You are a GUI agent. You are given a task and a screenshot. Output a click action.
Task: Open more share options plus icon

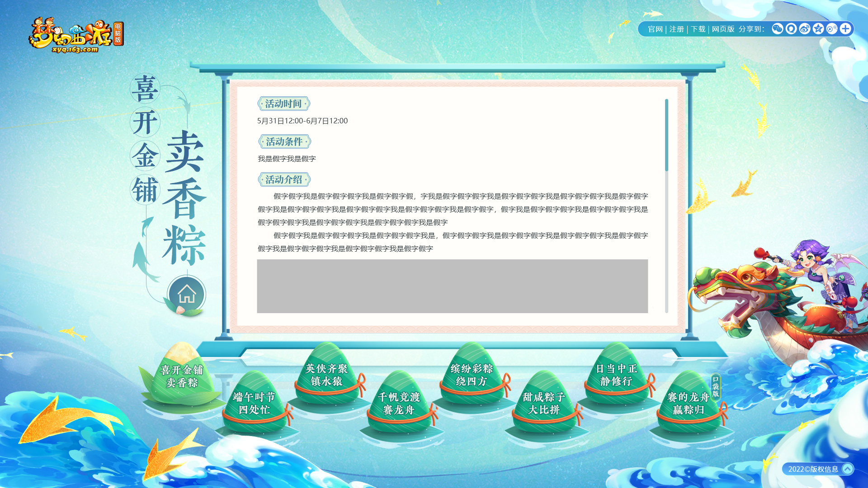[x=845, y=29]
